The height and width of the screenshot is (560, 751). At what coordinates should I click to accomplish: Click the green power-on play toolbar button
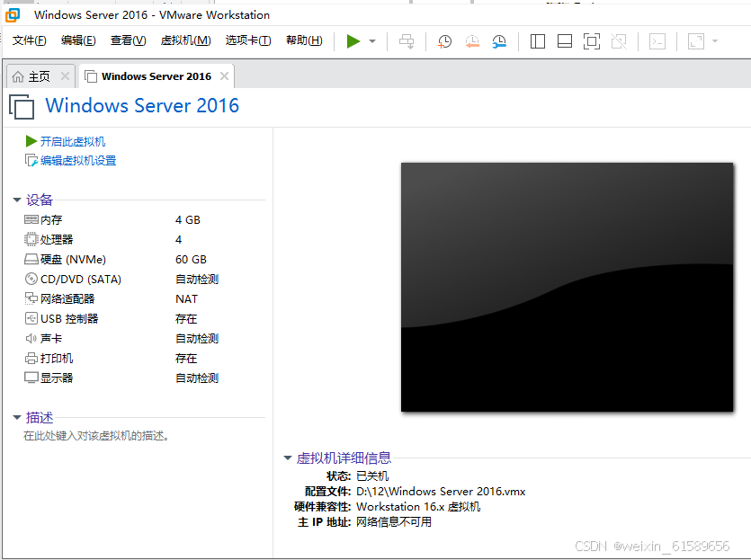[x=353, y=41]
